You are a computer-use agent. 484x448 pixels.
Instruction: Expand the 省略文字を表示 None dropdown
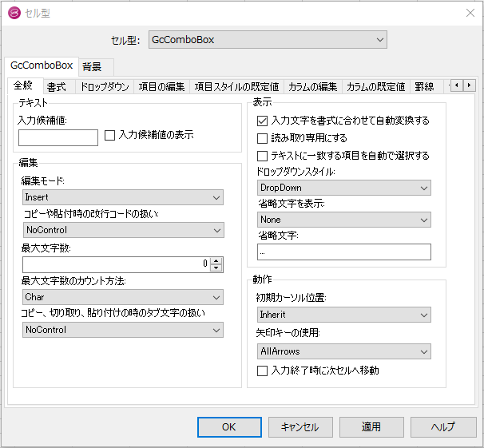(344, 220)
